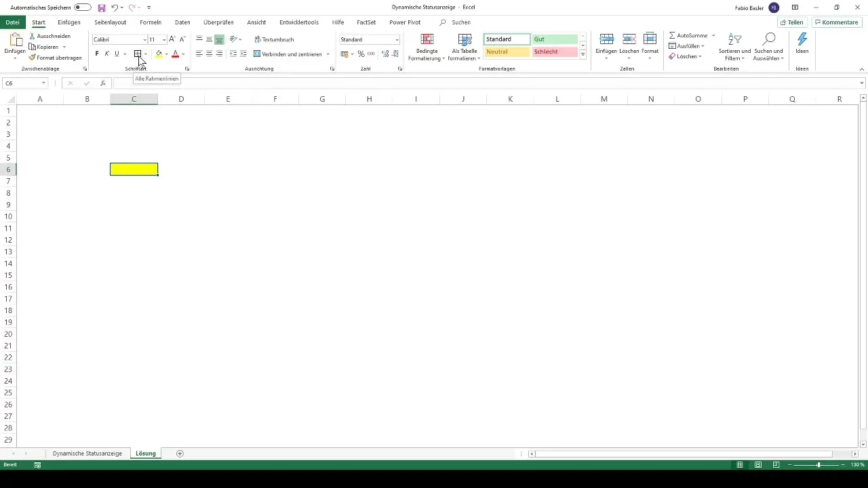Decrease the cell indent

coord(234,54)
